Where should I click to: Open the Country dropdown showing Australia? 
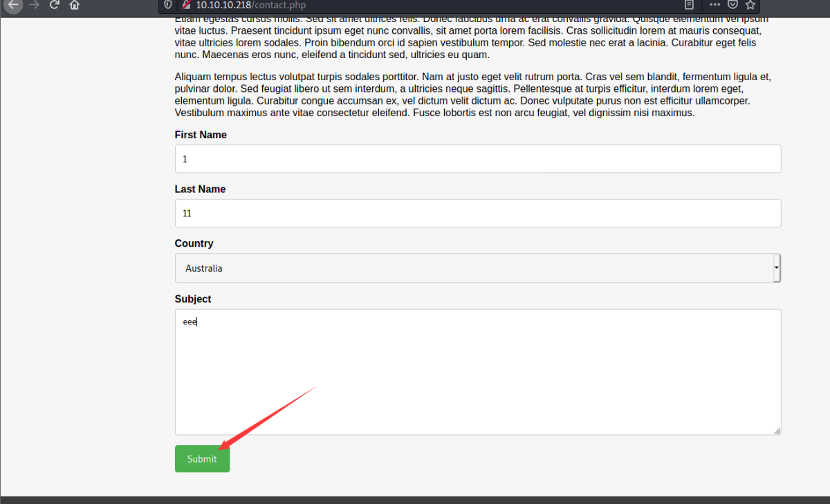[x=478, y=268]
